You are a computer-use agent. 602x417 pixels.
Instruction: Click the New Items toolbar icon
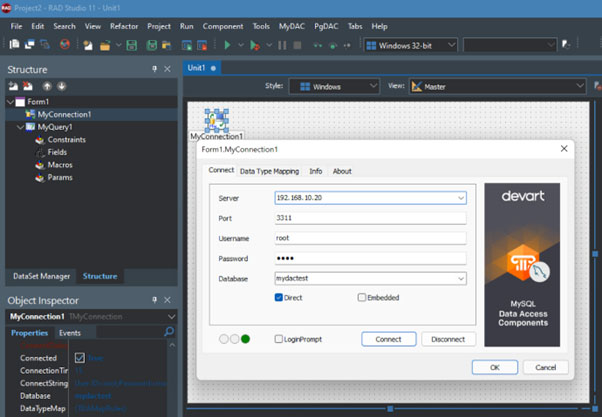click(88, 45)
